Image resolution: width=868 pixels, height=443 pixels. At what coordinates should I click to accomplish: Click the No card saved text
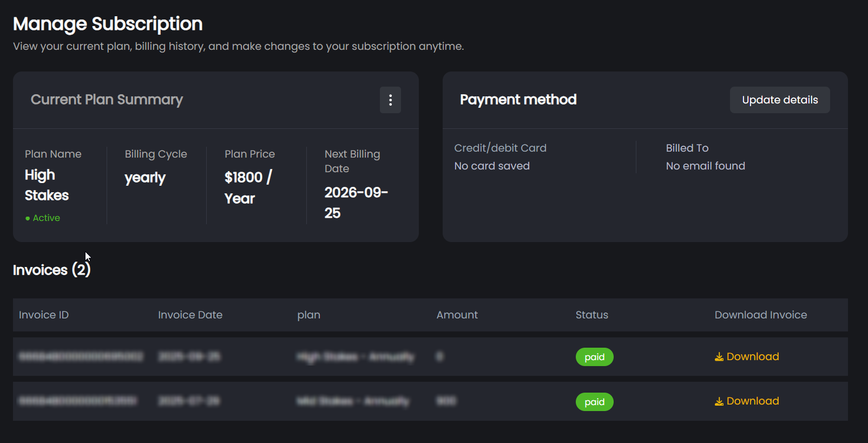tap(492, 166)
